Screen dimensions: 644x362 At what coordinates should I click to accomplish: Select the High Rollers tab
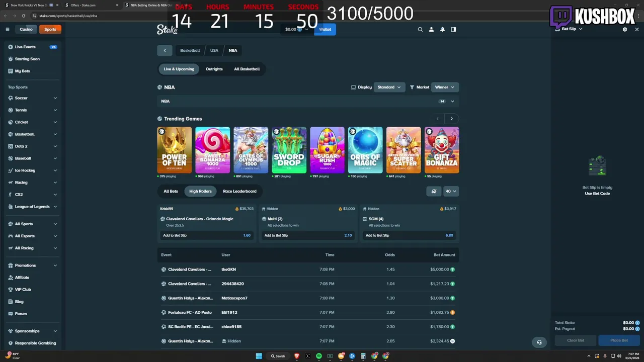tap(200, 191)
